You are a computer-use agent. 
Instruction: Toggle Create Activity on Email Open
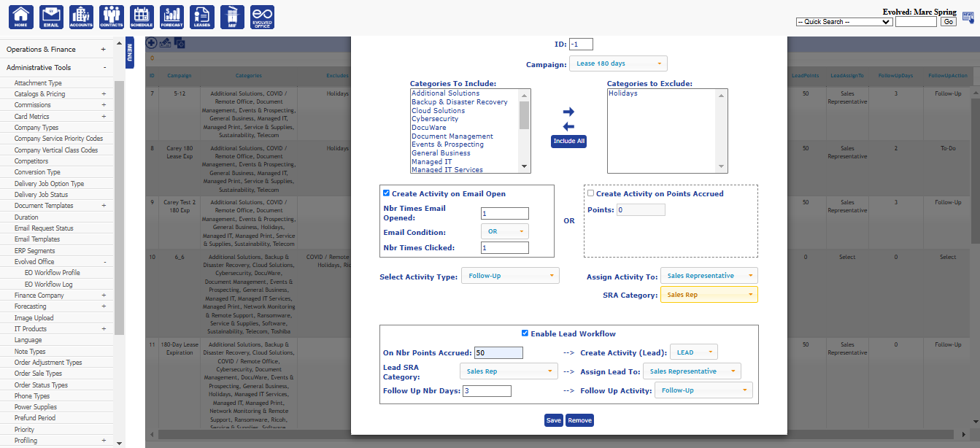pos(386,193)
